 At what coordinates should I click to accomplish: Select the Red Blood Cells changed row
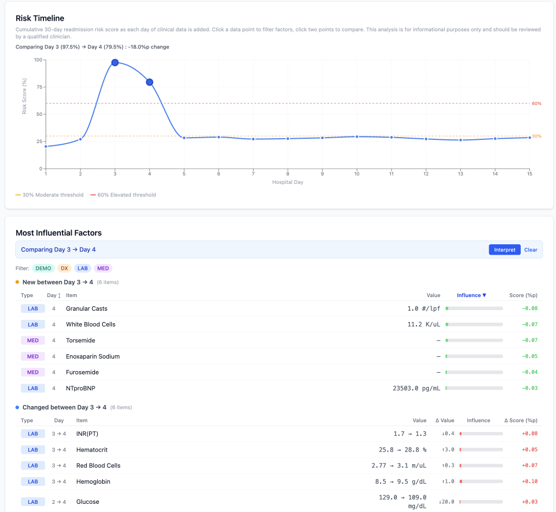pos(279,466)
